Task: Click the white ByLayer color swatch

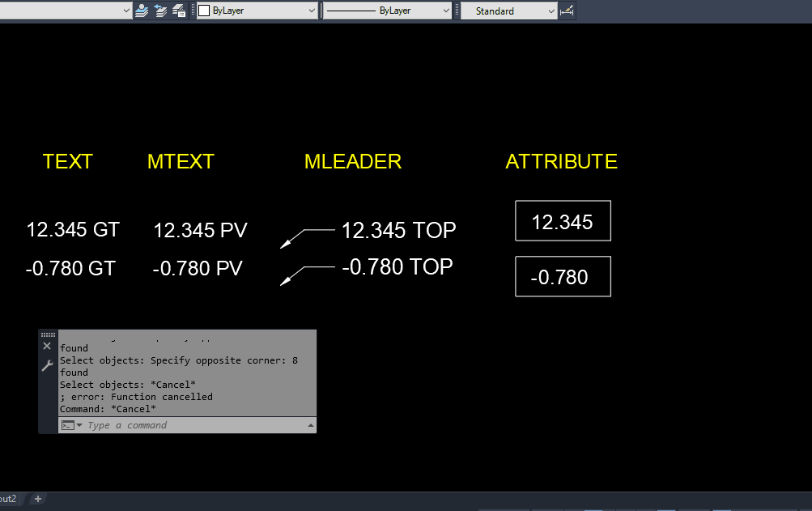Action: click(205, 11)
